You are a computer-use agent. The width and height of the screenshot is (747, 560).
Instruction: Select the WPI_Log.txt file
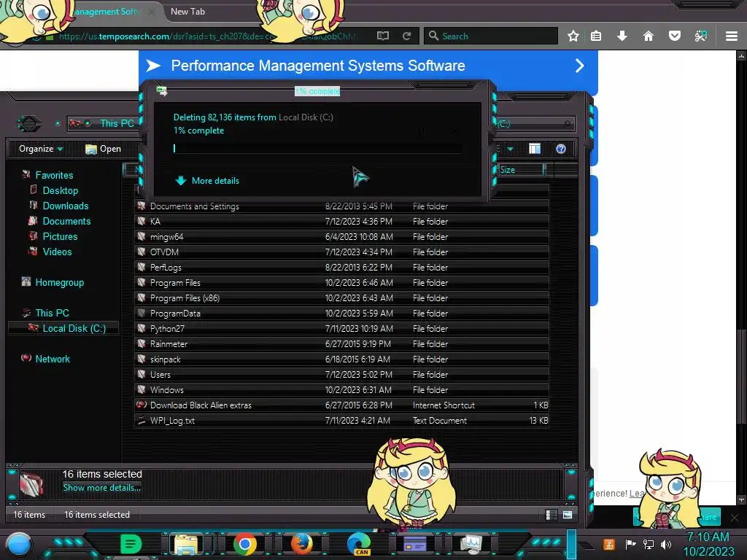pos(341,421)
